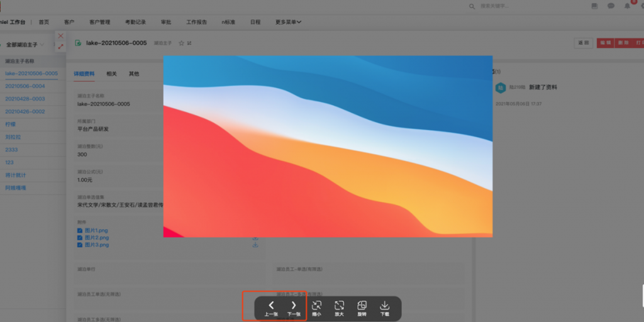Open the 考勤记录 menu item

click(x=135, y=22)
